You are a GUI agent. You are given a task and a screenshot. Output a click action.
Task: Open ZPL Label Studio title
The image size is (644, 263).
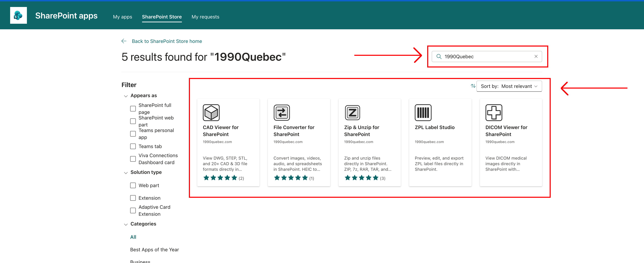click(x=435, y=127)
